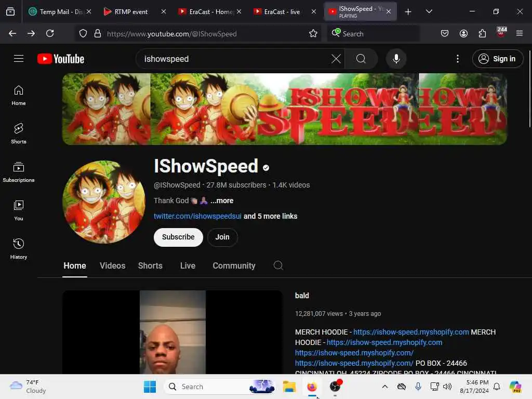The image size is (532, 399).
Task: Open channel Shorts tab
Action: (x=150, y=265)
